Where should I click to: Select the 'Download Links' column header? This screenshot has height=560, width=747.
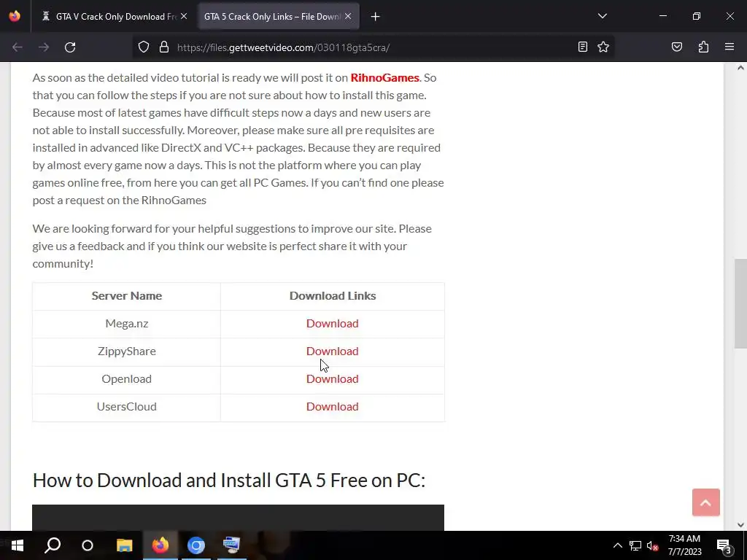coord(333,296)
